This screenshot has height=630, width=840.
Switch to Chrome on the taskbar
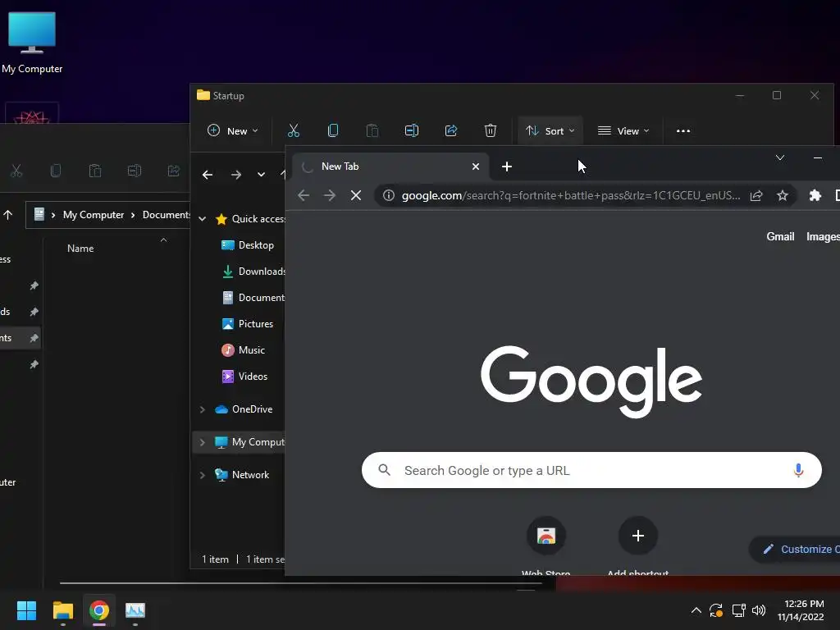(99, 610)
